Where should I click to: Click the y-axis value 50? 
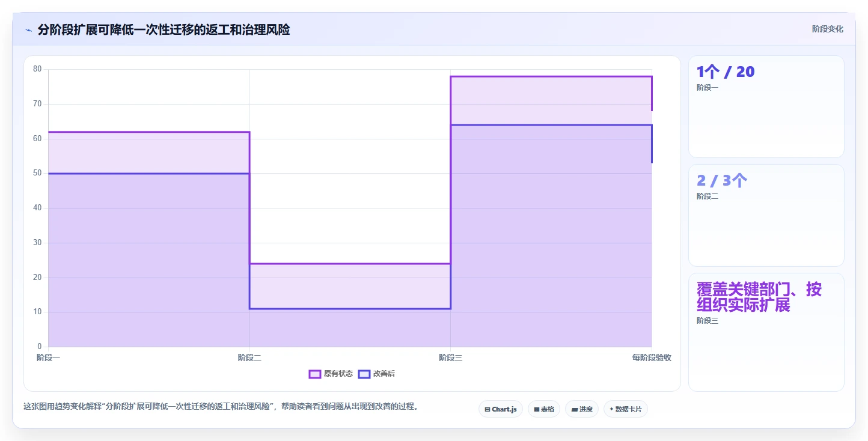coord(37,173)
